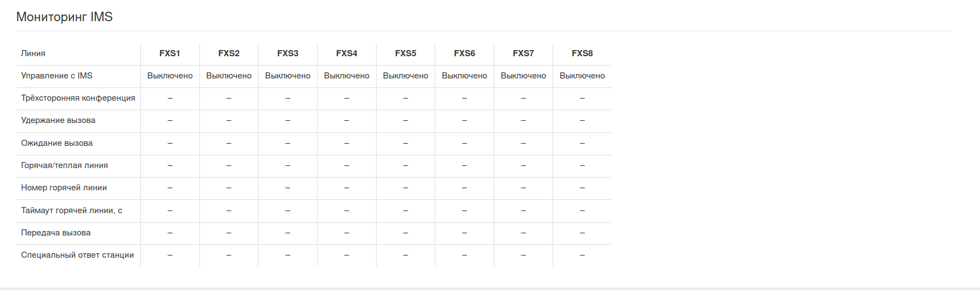Viewport: 980px width, 290px height.
Task: Click the FXS3 column header
Action: pos(287,53)
